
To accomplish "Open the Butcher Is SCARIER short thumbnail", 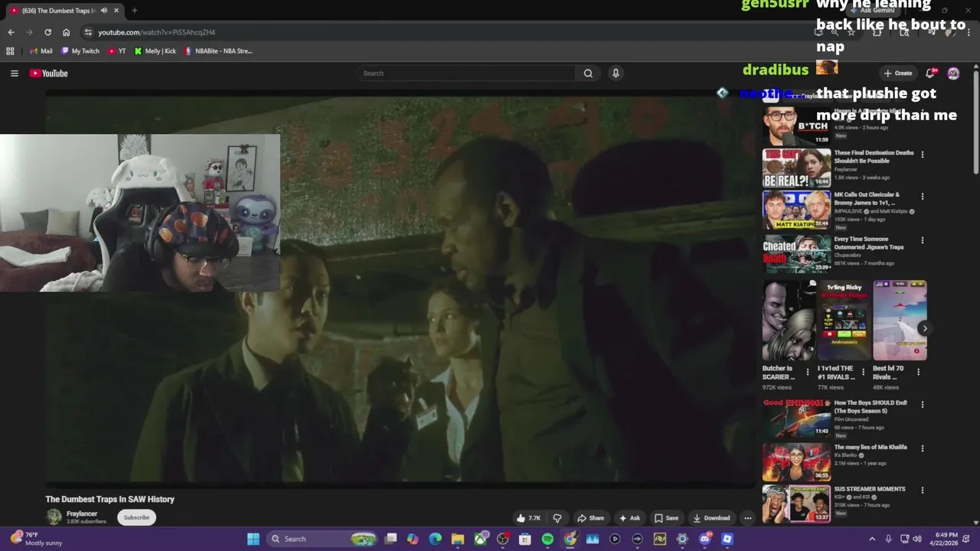I will (789, 320).
